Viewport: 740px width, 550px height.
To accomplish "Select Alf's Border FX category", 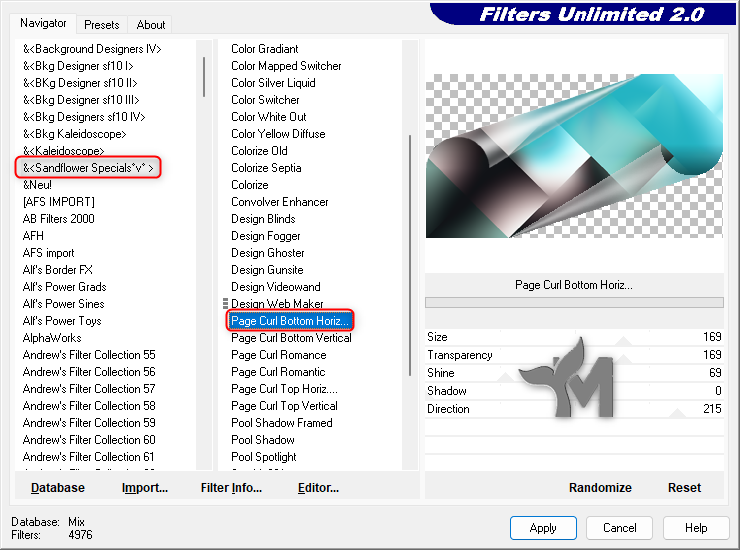I will (58, 270).
